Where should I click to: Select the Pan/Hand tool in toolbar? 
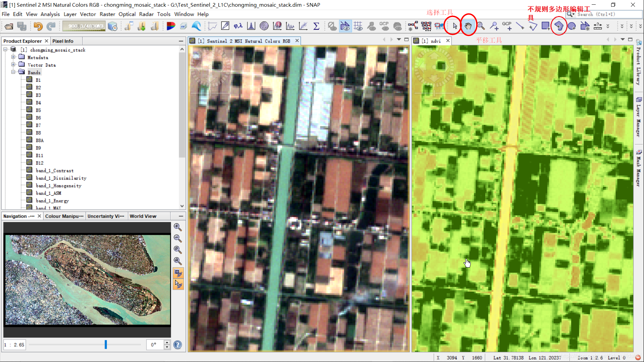pos(468,25)
